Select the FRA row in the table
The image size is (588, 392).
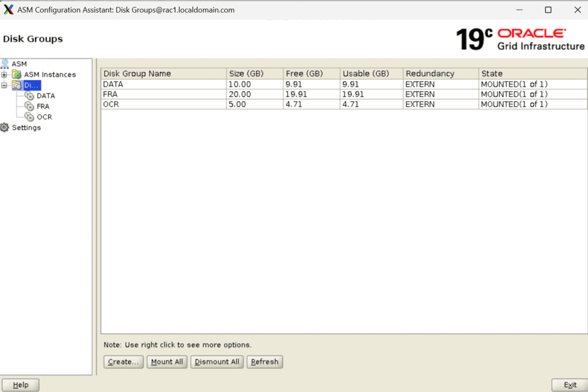(164, 94)
